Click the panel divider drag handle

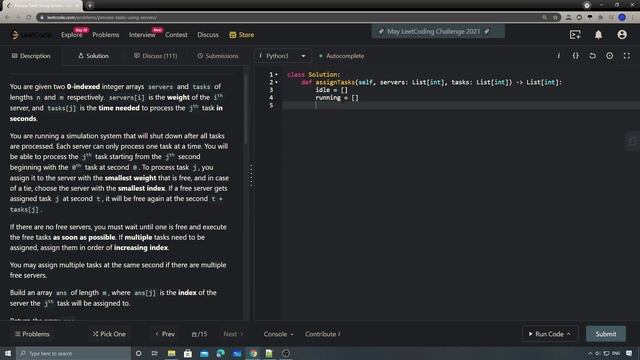pyautogui.click(x=251, y=176)
